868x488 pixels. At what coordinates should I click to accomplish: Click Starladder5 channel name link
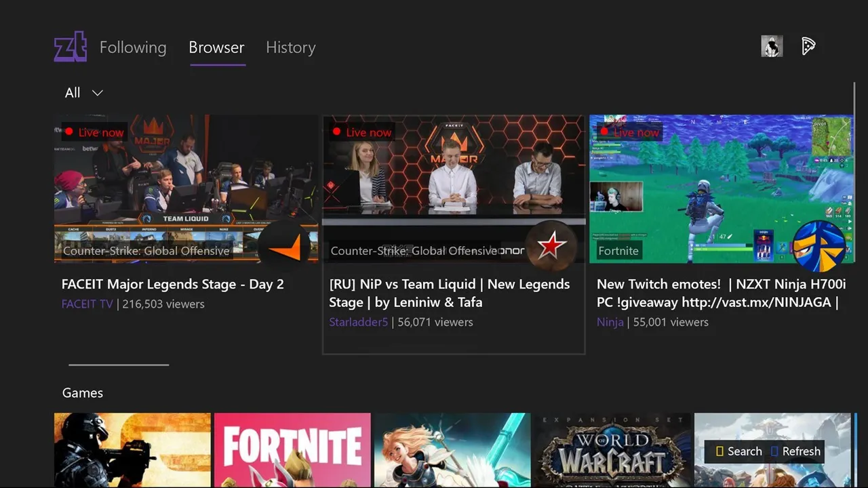[359, 323]
